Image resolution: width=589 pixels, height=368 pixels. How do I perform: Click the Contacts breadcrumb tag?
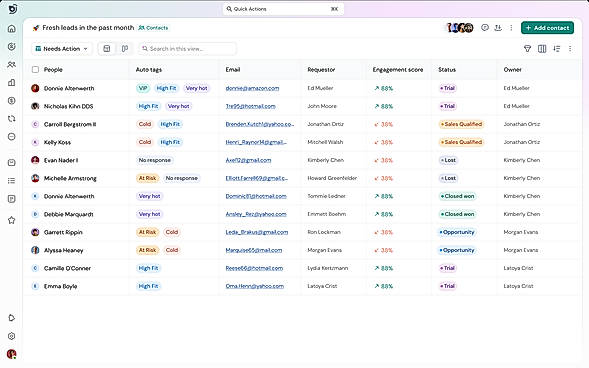click(x=153, y=28)
